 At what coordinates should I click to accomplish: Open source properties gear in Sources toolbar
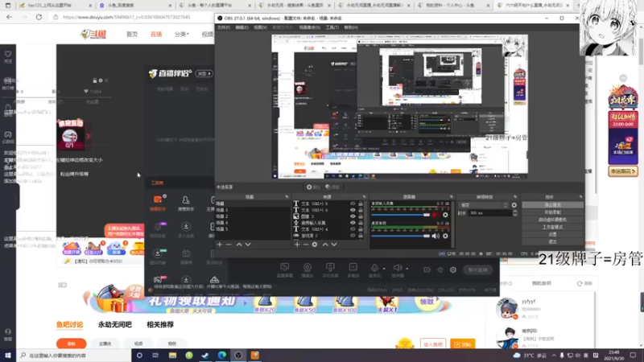click(315, 245)
